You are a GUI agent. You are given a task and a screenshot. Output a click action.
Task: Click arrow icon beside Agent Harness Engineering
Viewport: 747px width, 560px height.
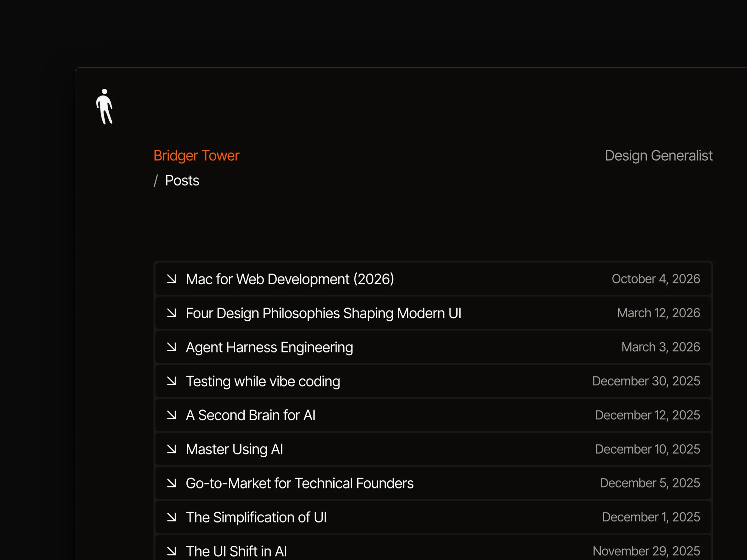[171, 347]
